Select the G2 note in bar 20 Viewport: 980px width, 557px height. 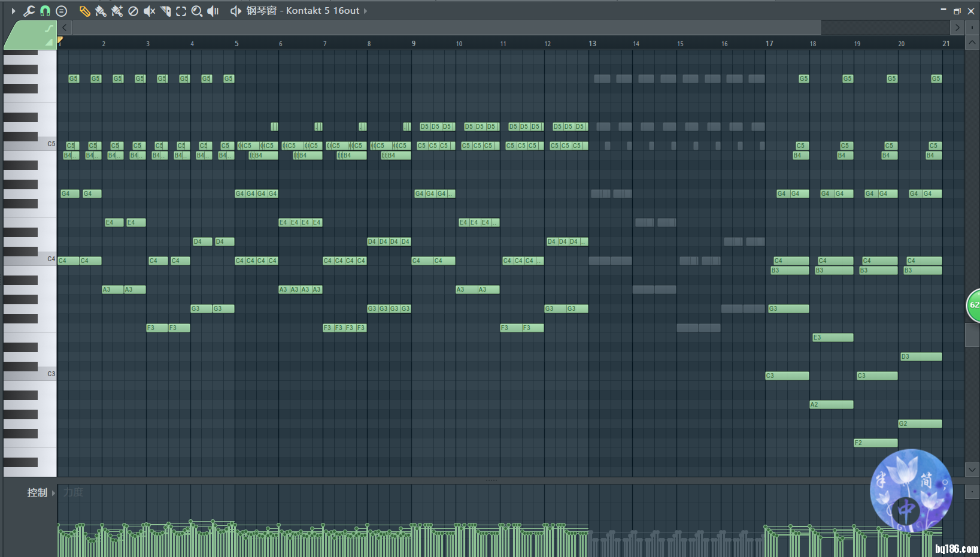pos(920,423)
